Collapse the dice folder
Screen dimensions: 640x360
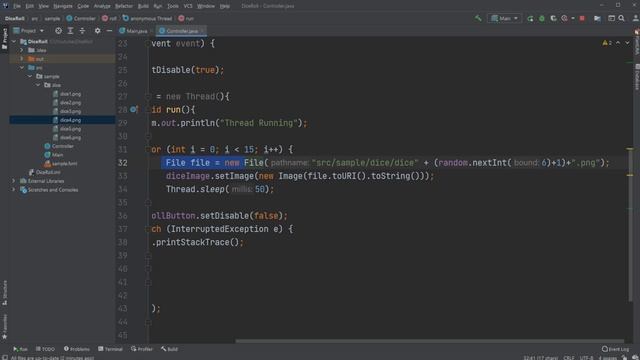coord(38,85)
